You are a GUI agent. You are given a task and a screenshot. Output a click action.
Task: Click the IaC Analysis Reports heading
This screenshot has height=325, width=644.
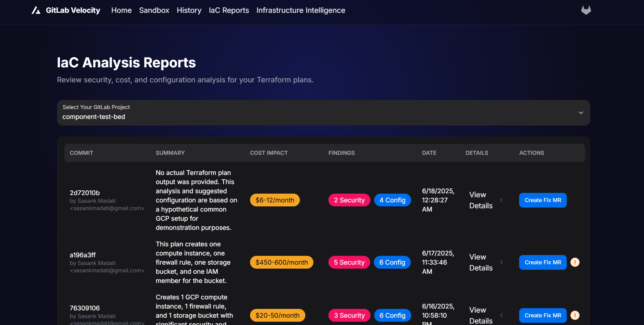pyautogui.click(x=126, y=63)
